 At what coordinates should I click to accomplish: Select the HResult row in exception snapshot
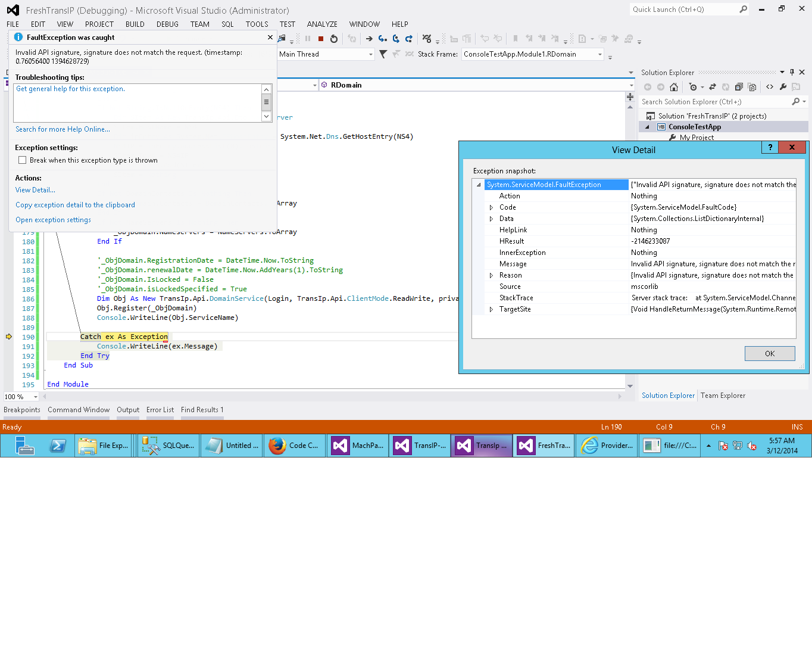pyautogui.click(x=634, y=241)
